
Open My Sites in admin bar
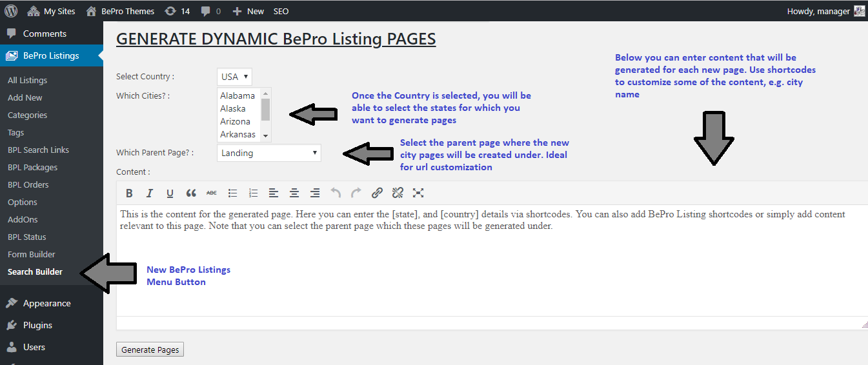click(51, 11)
